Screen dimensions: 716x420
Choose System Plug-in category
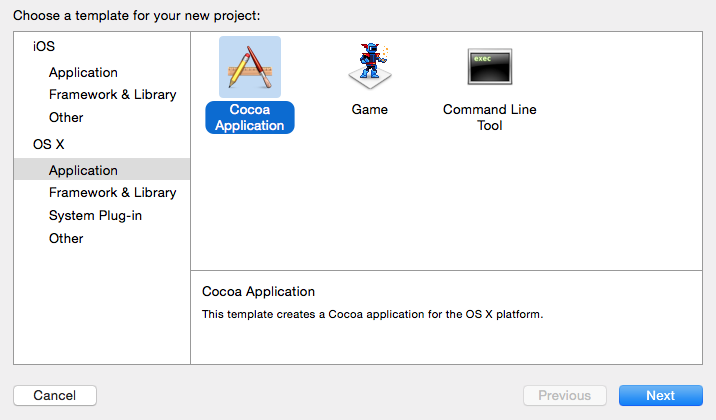(x=95, y=215)
